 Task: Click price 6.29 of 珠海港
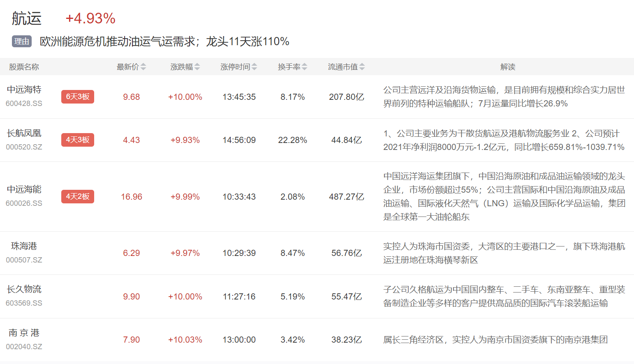click(132, 253)
